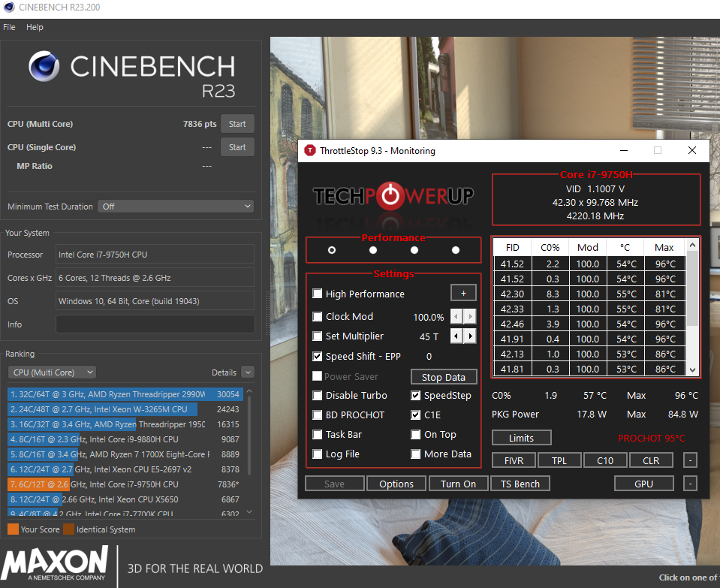
Task: Enable the On Top checkbox
Action: 416,434
